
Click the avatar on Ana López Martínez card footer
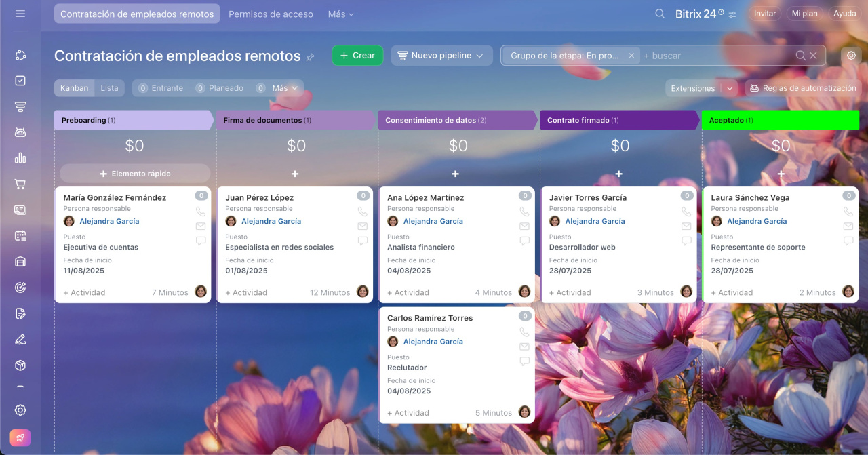click(x=524, y=292)
